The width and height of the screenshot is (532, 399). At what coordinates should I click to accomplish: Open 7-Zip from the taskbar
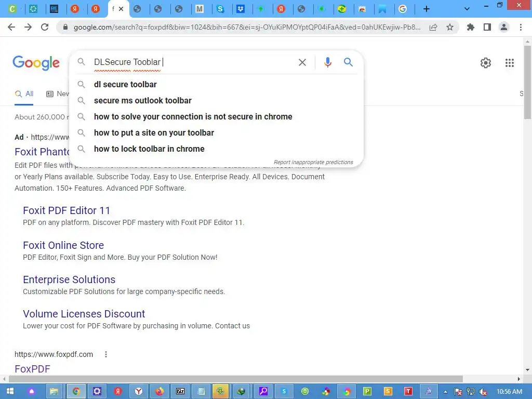pos(180,391)
